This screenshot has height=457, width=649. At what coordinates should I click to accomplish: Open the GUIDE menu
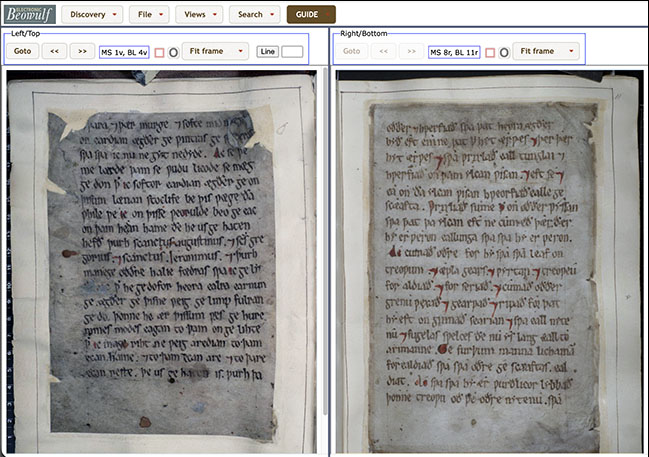point(311,14)
